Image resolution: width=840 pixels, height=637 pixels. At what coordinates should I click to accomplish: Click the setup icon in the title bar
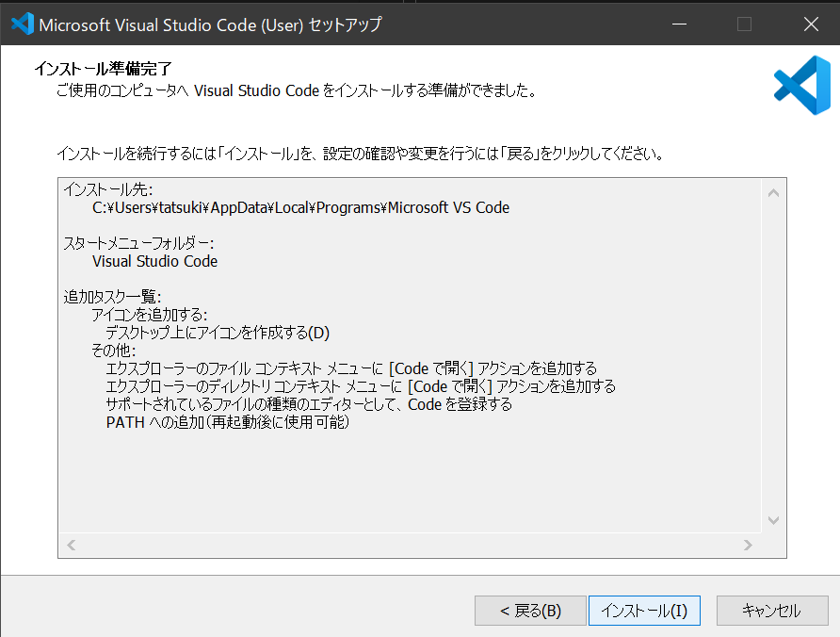(x=21, y=24)
